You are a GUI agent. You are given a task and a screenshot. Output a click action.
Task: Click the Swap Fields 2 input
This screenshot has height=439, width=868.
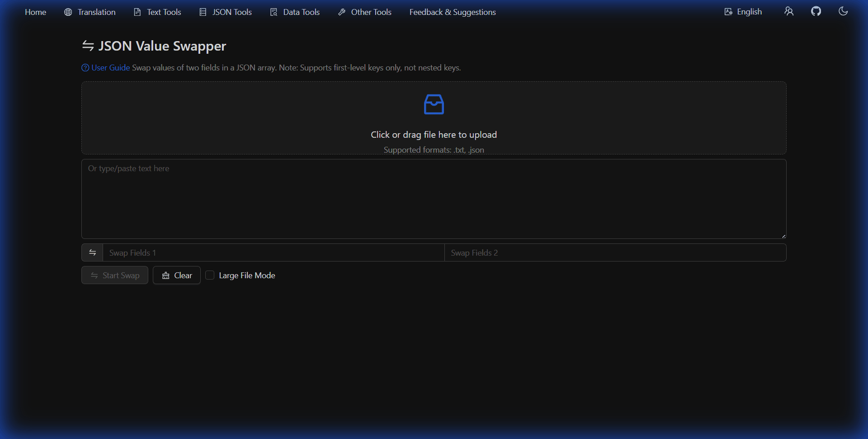615,252
